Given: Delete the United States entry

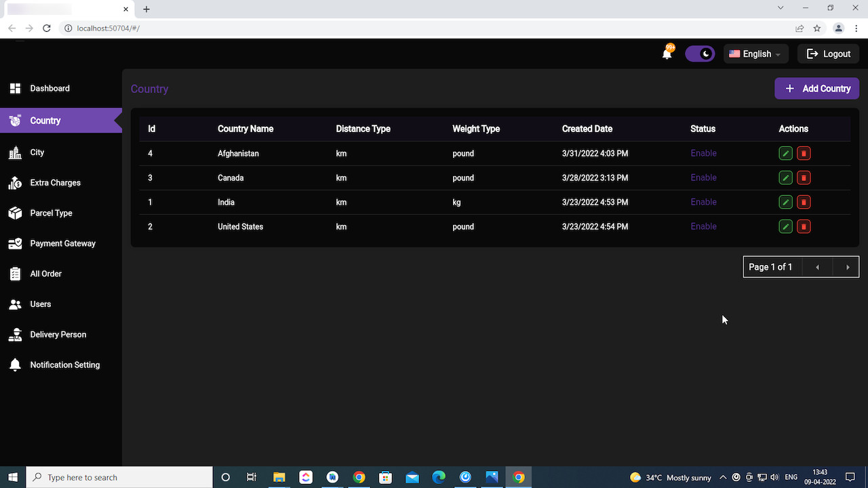Looking at the screenshot, I should 804,226.
